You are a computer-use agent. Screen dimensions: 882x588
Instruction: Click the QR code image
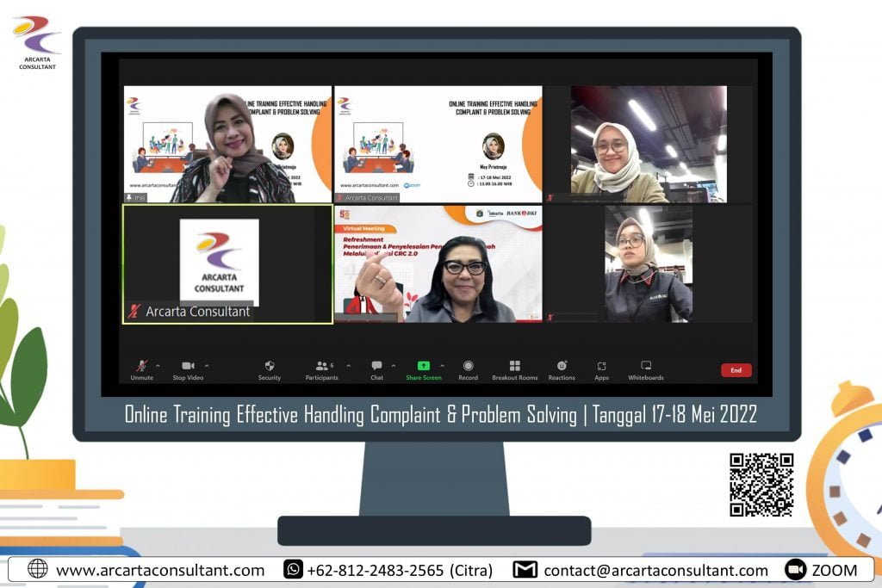[x=761, y=485]
